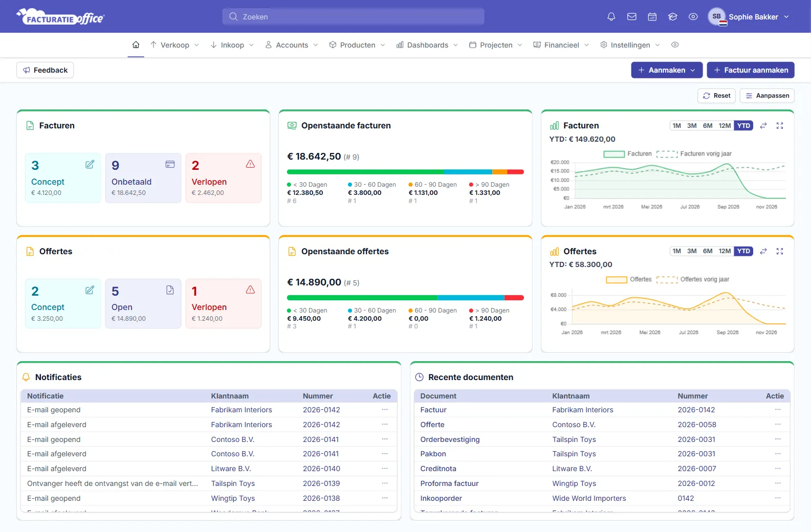
Task: Focus the Zoeken search field
Action: coord(353,16)
